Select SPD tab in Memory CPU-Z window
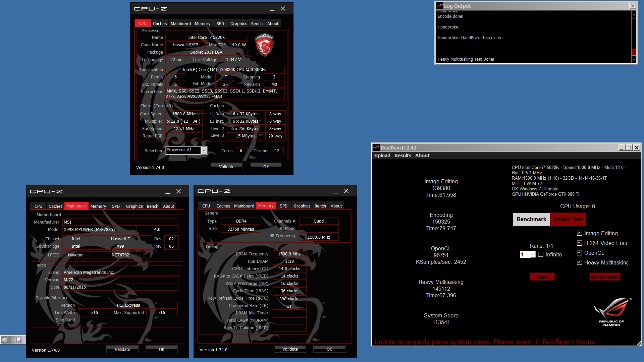This screenshot has width=644, height=362. [283, 206]
